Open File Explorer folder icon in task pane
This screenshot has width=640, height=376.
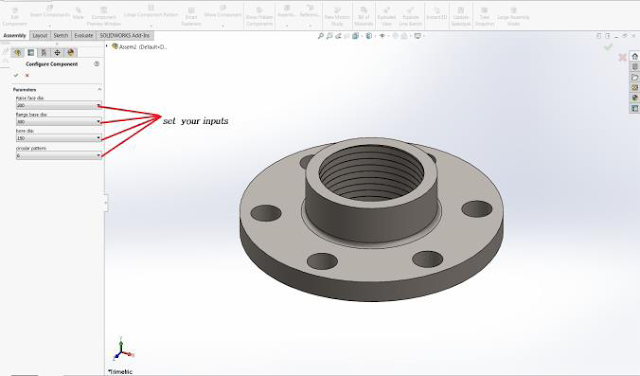coord(635,77)
